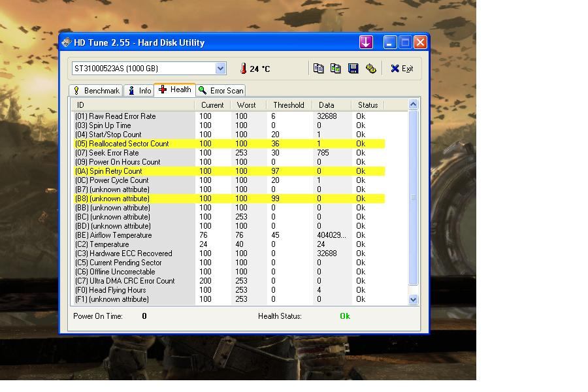
Task: Click the 404029... data value
Action: pyautogui.click(x=331, y=235)
